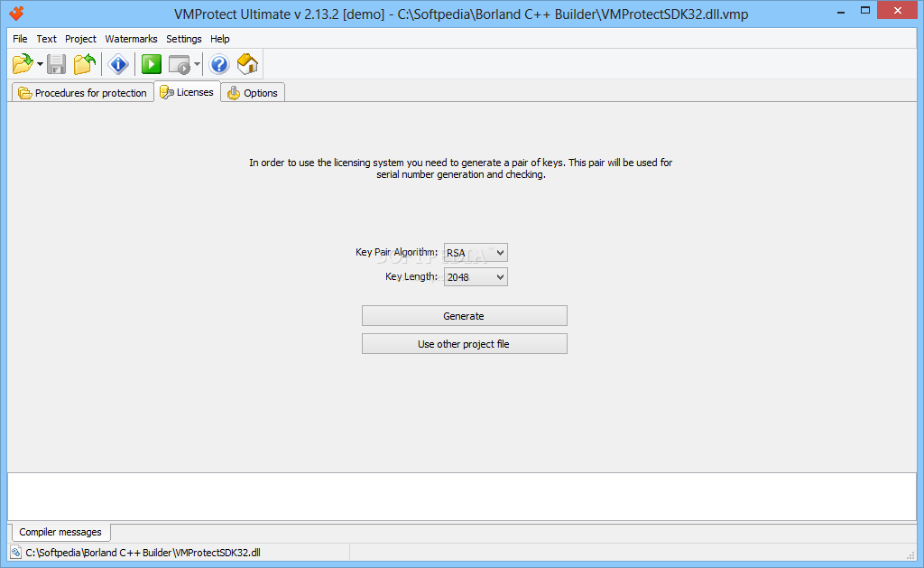Open the Watermarks menu

(x=131, y=39)
